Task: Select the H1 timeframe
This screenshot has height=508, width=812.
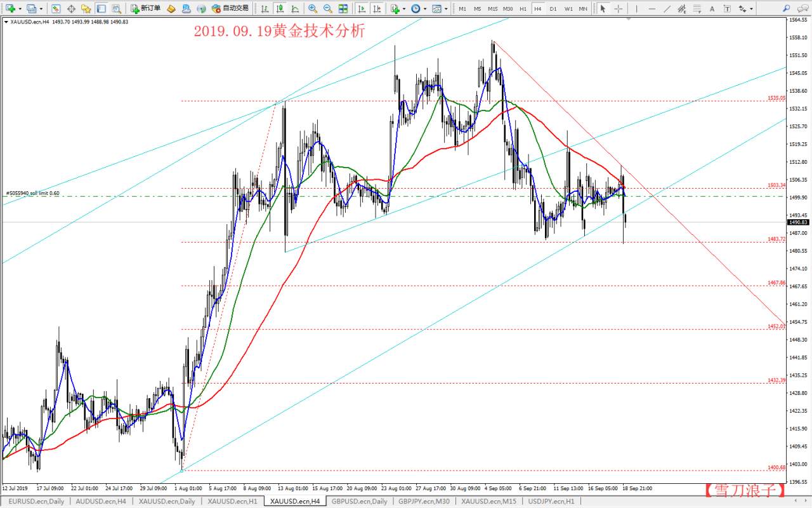Action: [x=523, y=9]
